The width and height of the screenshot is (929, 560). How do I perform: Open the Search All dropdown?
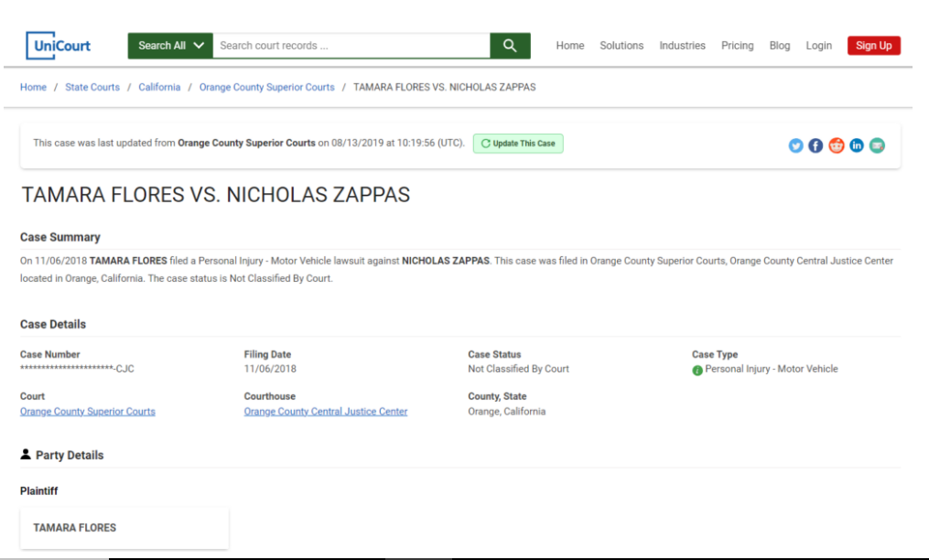(x=170, y=46)
